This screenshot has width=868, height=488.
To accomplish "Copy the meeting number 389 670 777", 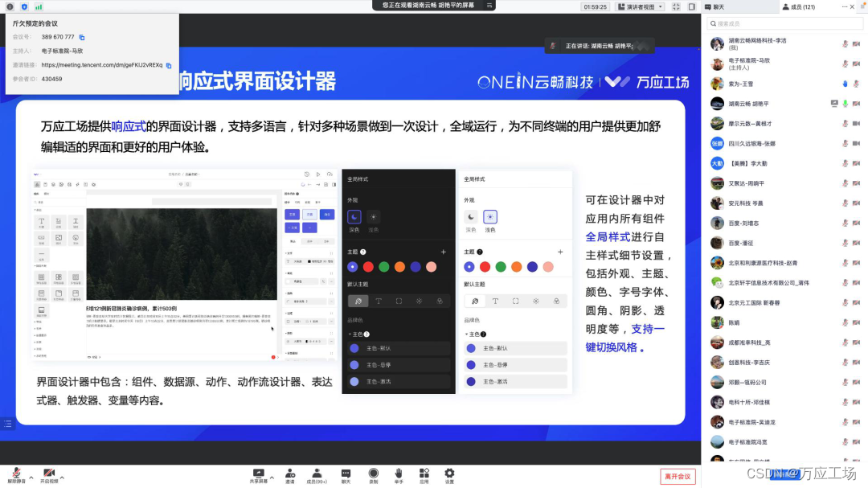I will coord(82,37).
